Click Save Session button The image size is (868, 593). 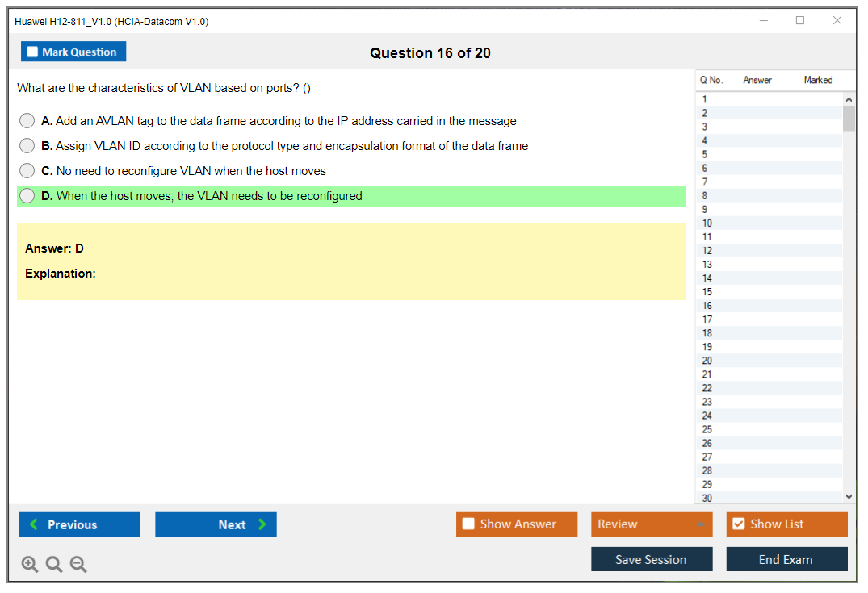(652, 559)
